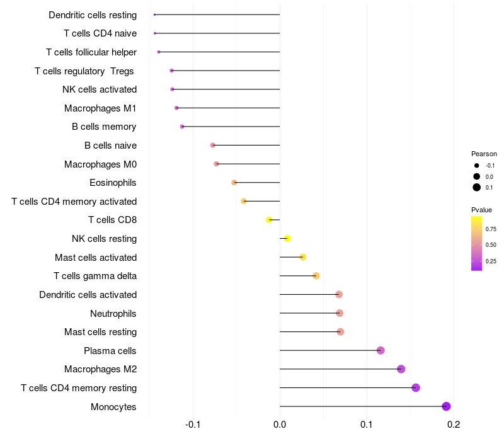Select the Plasma cells data point
Viewport: 504px width, 441px height.
[381, 350]
